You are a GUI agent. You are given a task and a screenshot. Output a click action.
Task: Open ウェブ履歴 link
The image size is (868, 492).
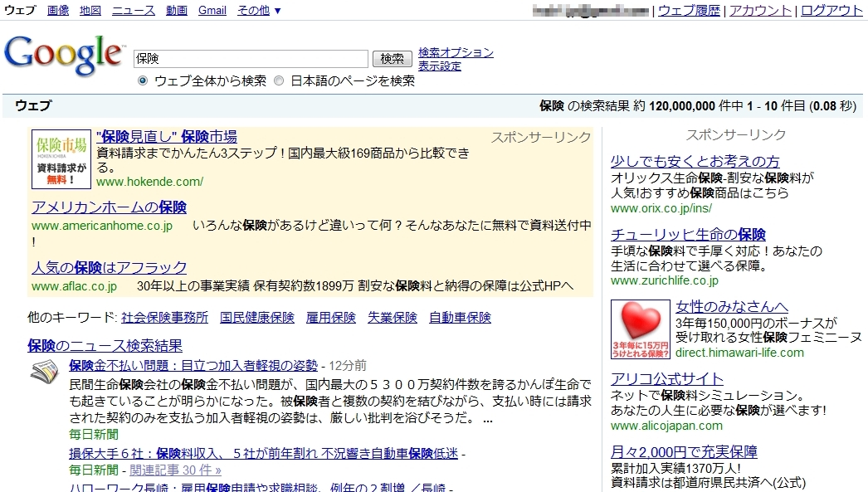click(690, 11)
